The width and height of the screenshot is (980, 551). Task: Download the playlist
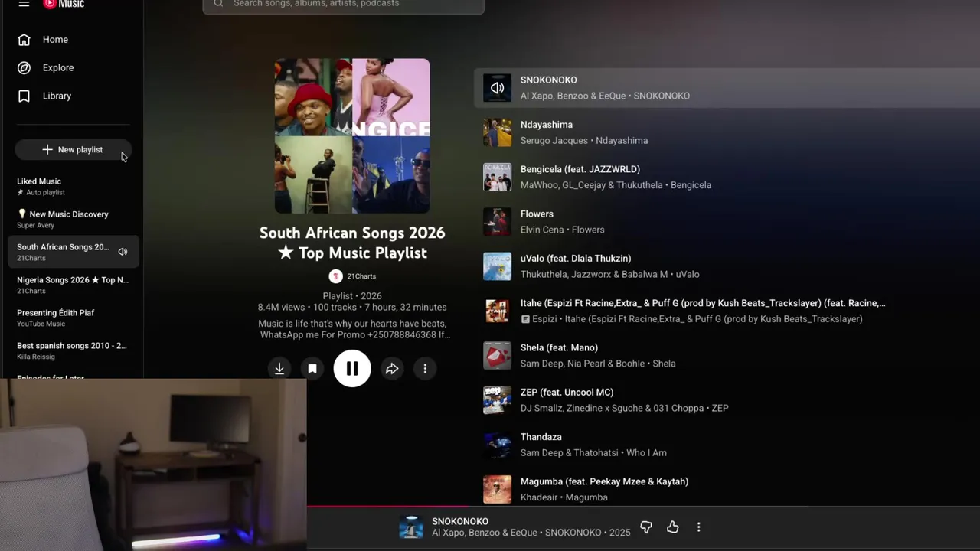279,369
